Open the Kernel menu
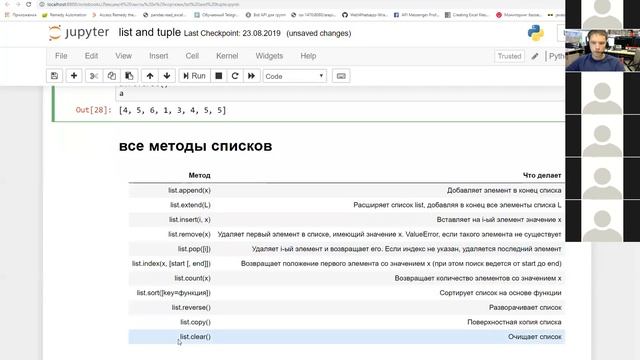This screenshot has width=640, height=360. [227, 56]
